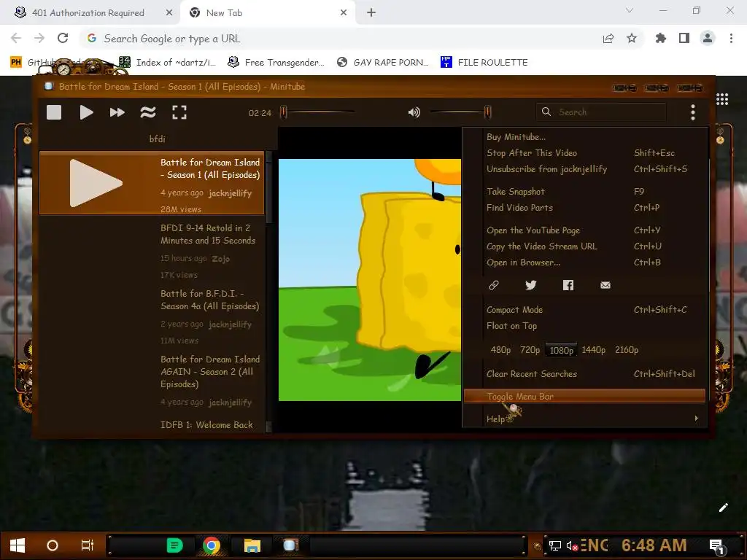This screenshot has width=747, height=560.
Task: Click customize Chrome pencil icon
Action: point(723,507)
